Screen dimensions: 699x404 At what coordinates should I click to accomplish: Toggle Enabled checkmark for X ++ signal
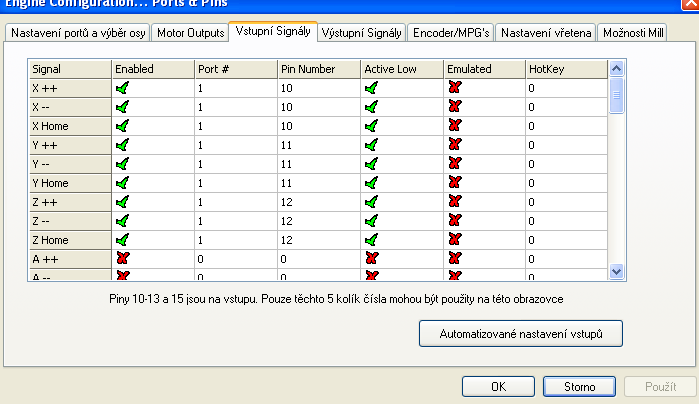pos(123,87)
